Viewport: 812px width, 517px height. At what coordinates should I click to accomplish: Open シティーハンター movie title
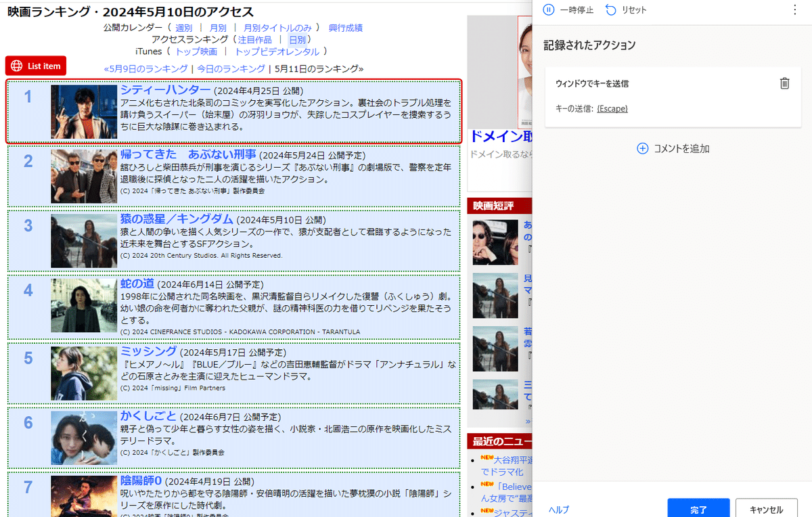(x=165, y=89)
